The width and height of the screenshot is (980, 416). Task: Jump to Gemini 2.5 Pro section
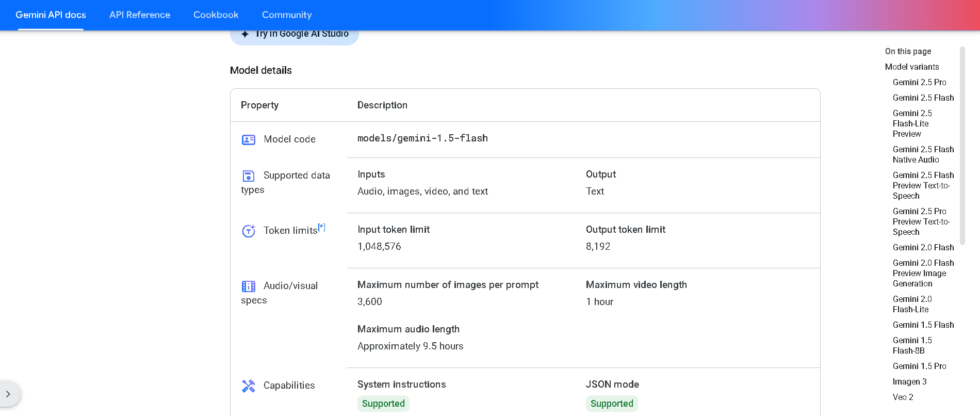point(919,82)
